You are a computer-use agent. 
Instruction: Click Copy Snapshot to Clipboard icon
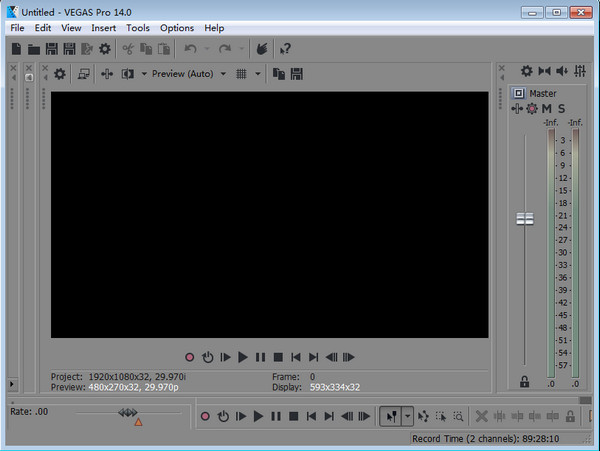[x=279, y=73]
